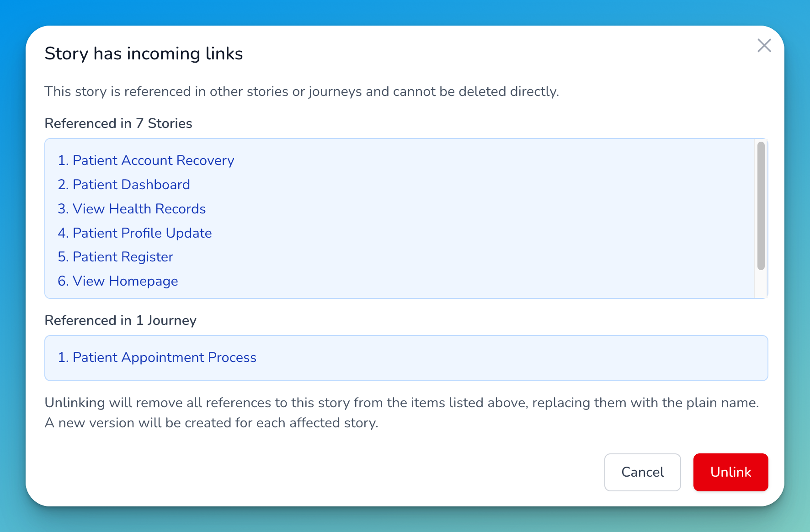This screenshot has width=810, height=532.
Task: Select the dialog title Story has incoming links
Action: tap(144, 53)
